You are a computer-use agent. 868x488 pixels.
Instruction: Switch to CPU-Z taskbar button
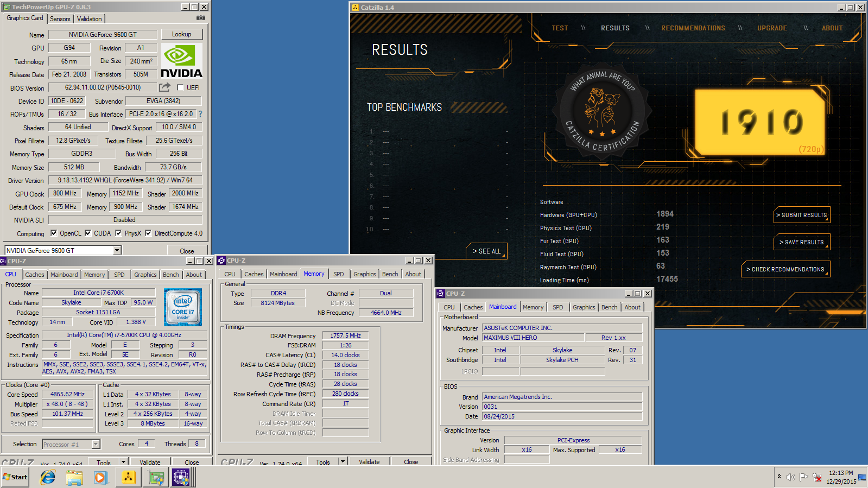(x=181, y=477)
